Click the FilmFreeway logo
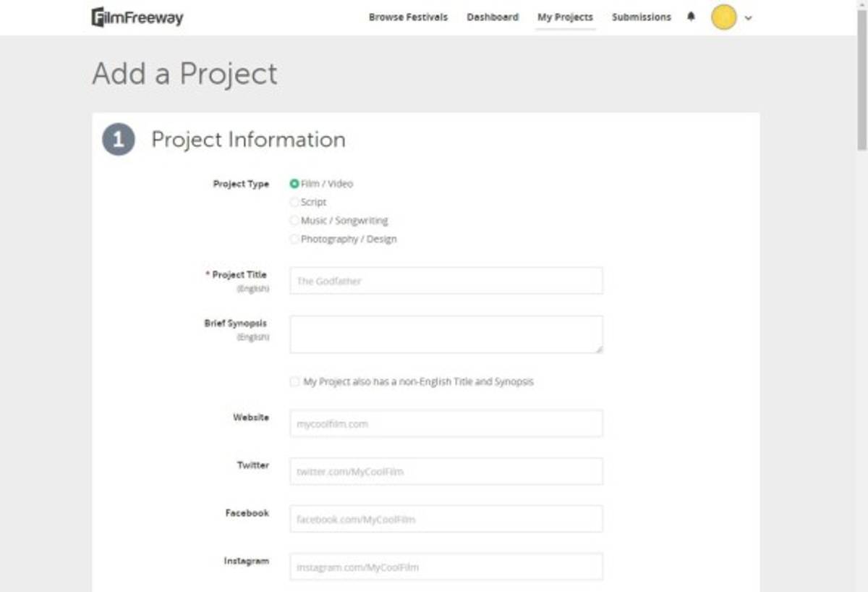The height and width of the screenshot is (592, 868). coord(137,17)
